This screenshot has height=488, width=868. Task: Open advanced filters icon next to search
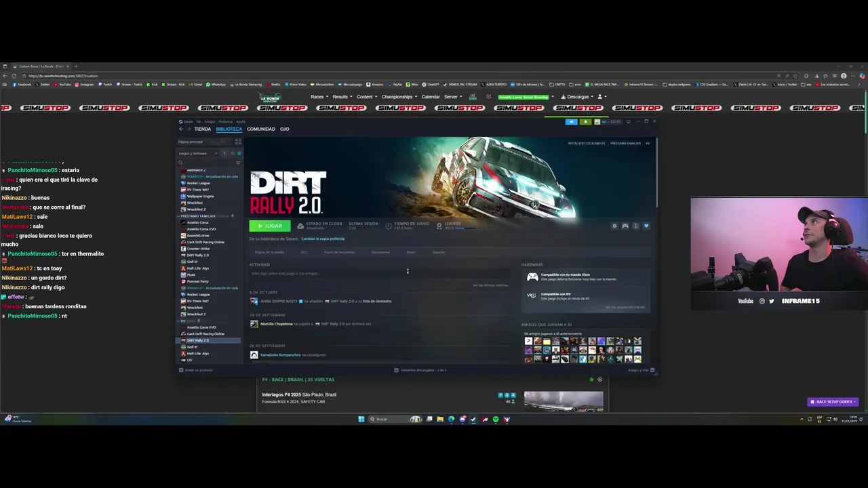pyautogui.click(x=238, y=163)
